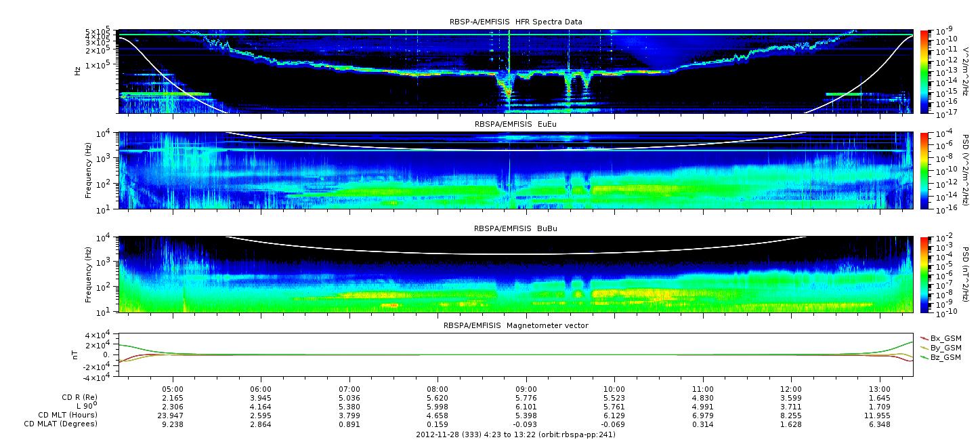Screen dimensions: 980x446
Task: Click the Hz axis label on top panel
Action: coord(78,71)
